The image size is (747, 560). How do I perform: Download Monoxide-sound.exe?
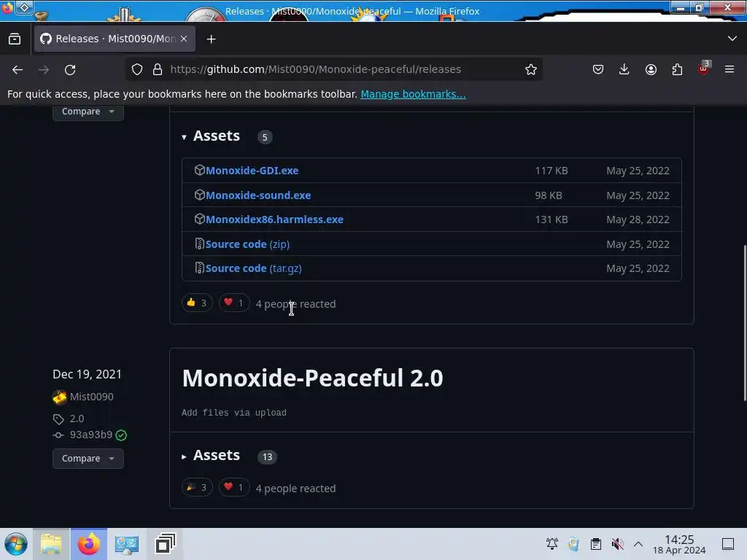pyautogui.click(x=258, y=195)
